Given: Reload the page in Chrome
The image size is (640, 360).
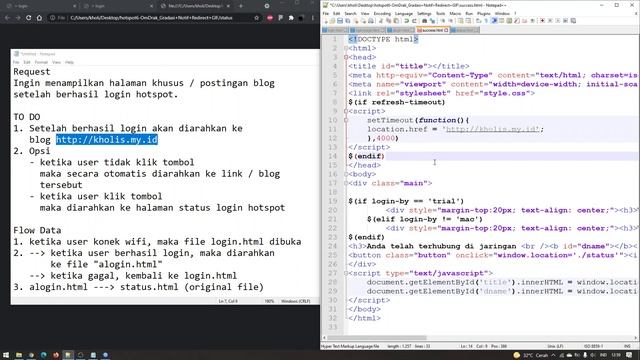Looking at the screenshot, I should (29, 18).
